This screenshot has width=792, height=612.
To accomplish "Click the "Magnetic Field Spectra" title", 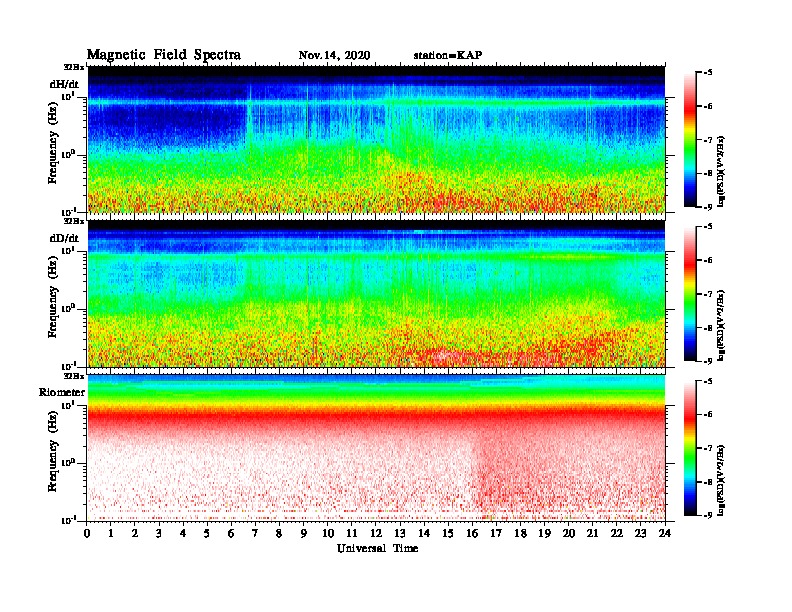I will click(x=164, y=55).
